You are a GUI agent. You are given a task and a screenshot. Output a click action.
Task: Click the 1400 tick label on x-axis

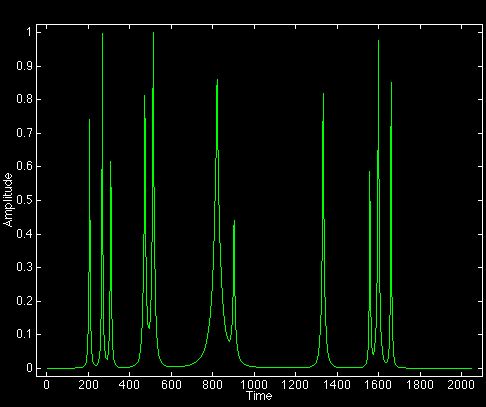point(337,385)
